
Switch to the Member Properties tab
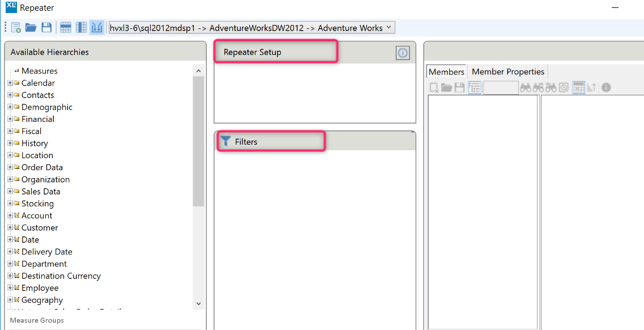(x=507, y=71)
